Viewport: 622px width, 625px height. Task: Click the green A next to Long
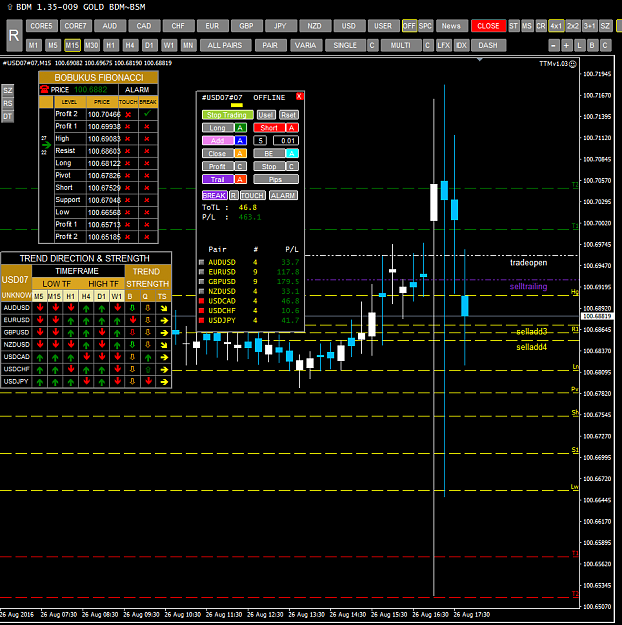click(240, 128)
